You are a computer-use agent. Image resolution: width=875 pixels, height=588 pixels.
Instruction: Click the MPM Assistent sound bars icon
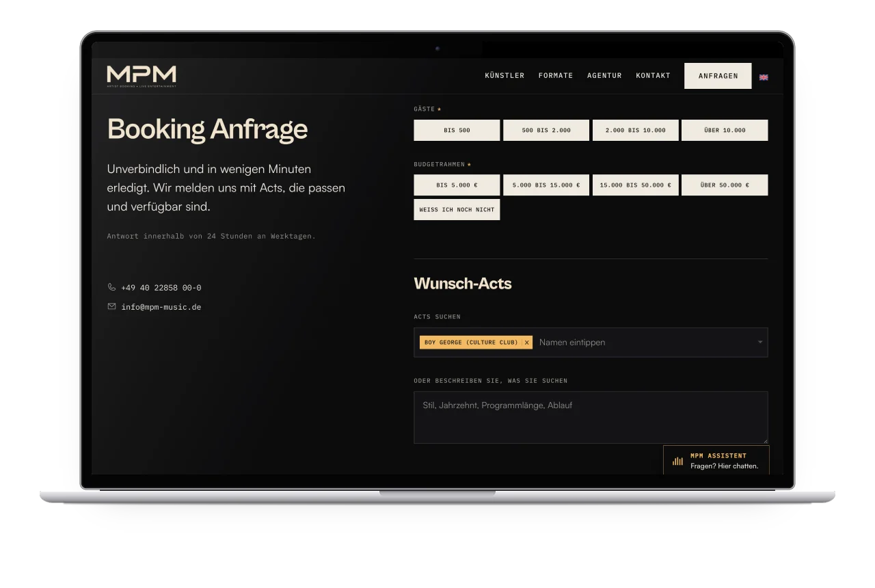pyautogui.click(x=677, y=461)
